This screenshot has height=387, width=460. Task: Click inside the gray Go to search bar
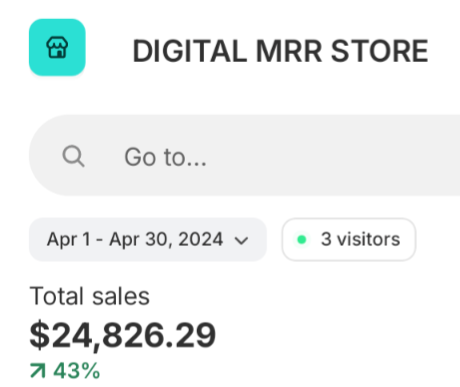coord(244,155)
